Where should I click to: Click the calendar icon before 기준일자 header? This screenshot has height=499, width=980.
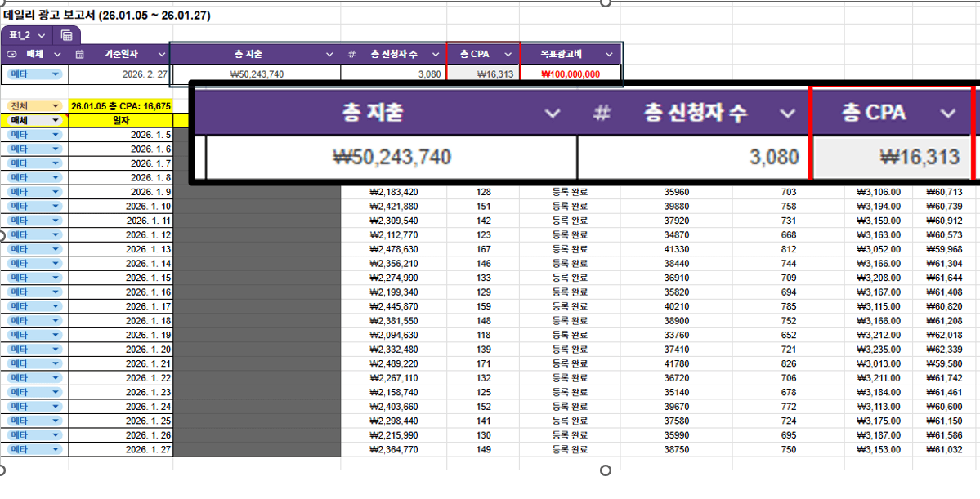(x=80, y=55)
